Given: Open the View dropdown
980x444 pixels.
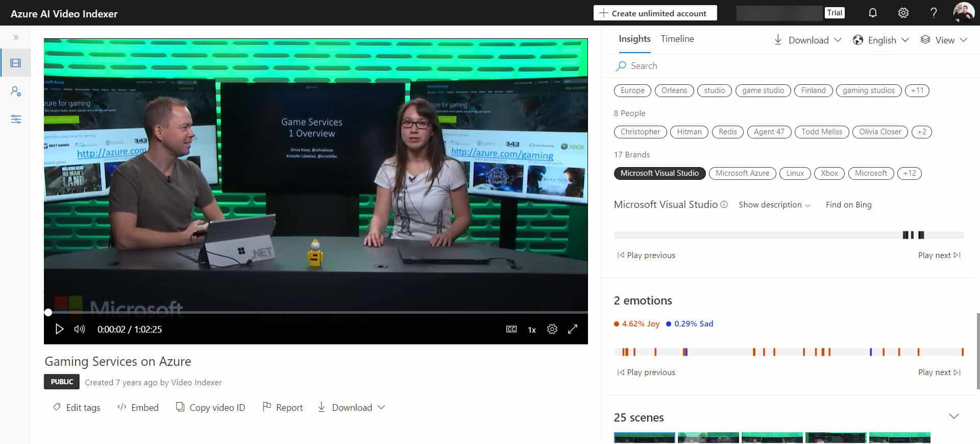Looking at the screenshot, I should coord(944,40).
